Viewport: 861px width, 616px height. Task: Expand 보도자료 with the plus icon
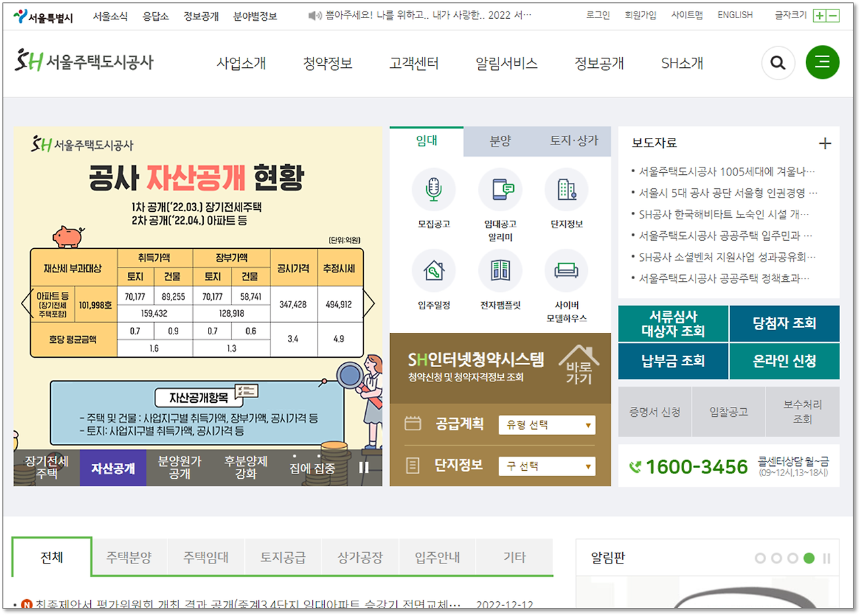click(x=825, y=143)
